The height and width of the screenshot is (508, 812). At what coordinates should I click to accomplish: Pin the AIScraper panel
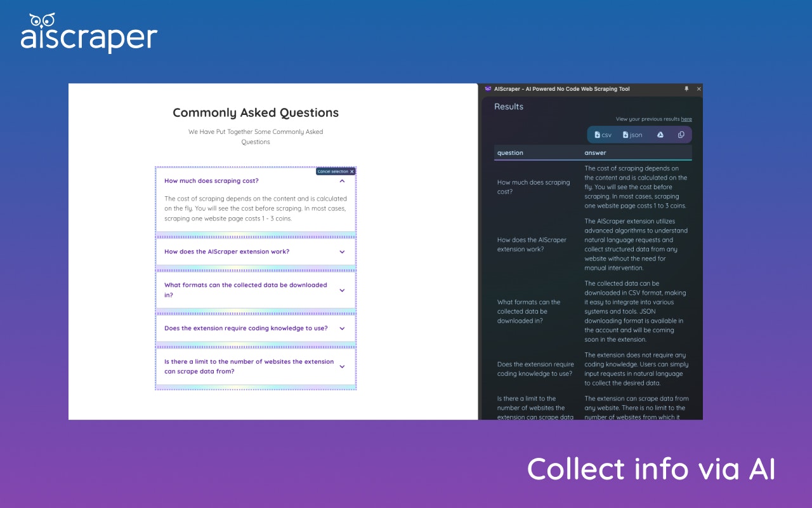pos(686,89)
